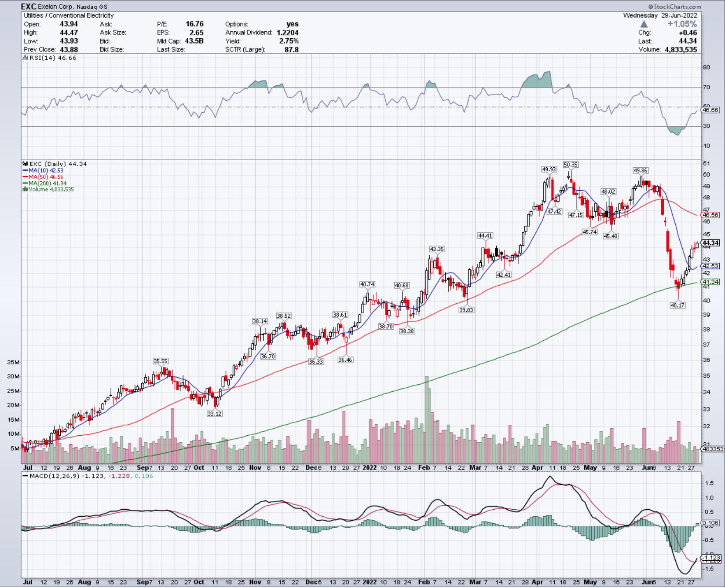Viewport: 725px width, 588px height.
Task: Click the 36.33 price label
Action: click(316, 361)
